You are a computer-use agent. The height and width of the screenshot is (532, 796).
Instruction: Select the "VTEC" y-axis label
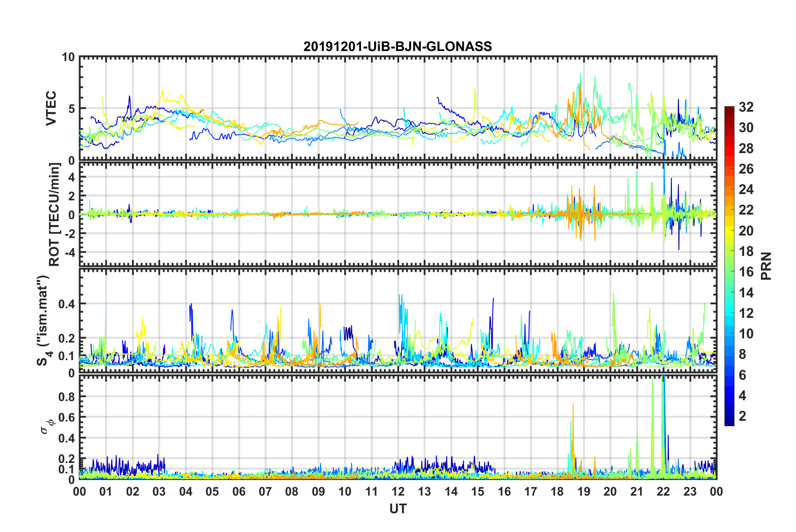(51, 108)
